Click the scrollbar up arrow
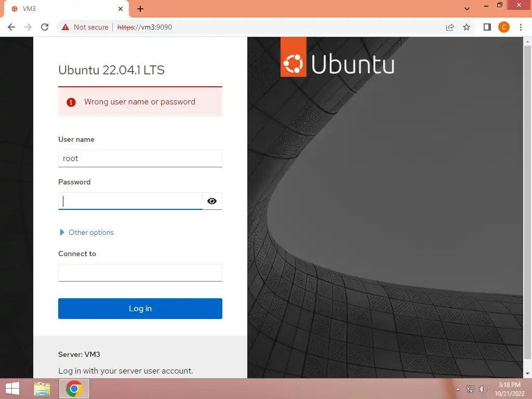532x399 pixels. (527, 42)
